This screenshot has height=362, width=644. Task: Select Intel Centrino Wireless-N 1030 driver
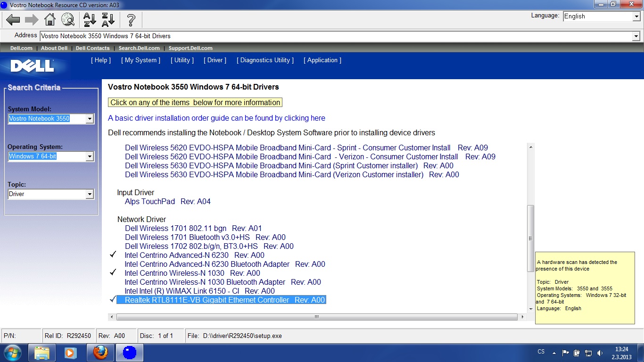[x=192, y=273]
